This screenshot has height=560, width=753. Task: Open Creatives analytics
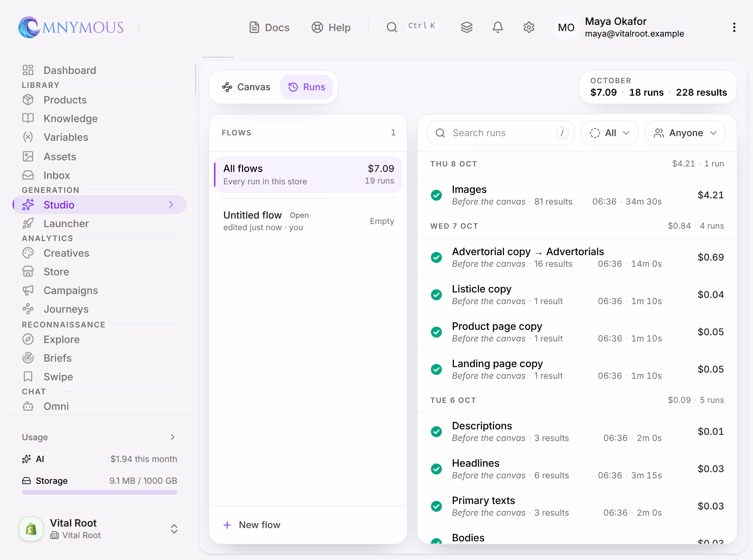tap(99, 253)
